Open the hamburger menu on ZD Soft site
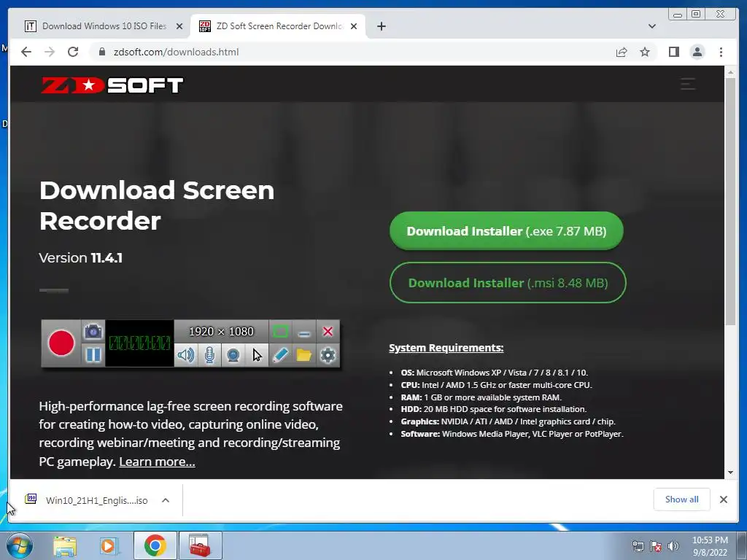Viewport: 747px width, 560px height. pos(687,85)
